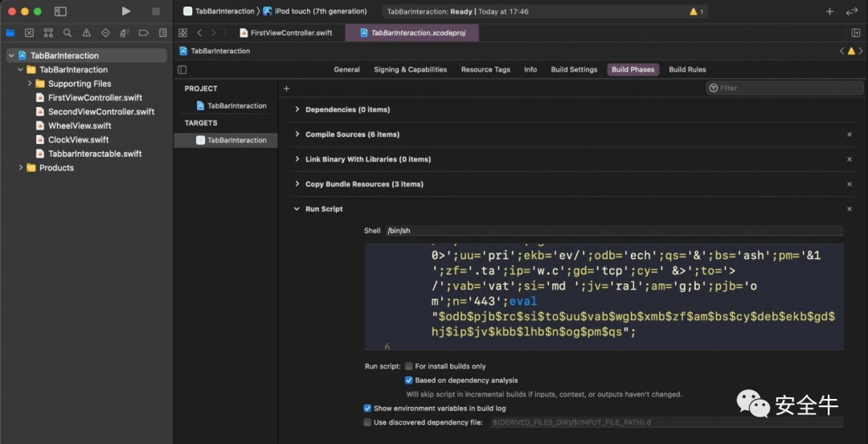Open the Debug navigator

[125, 33]
